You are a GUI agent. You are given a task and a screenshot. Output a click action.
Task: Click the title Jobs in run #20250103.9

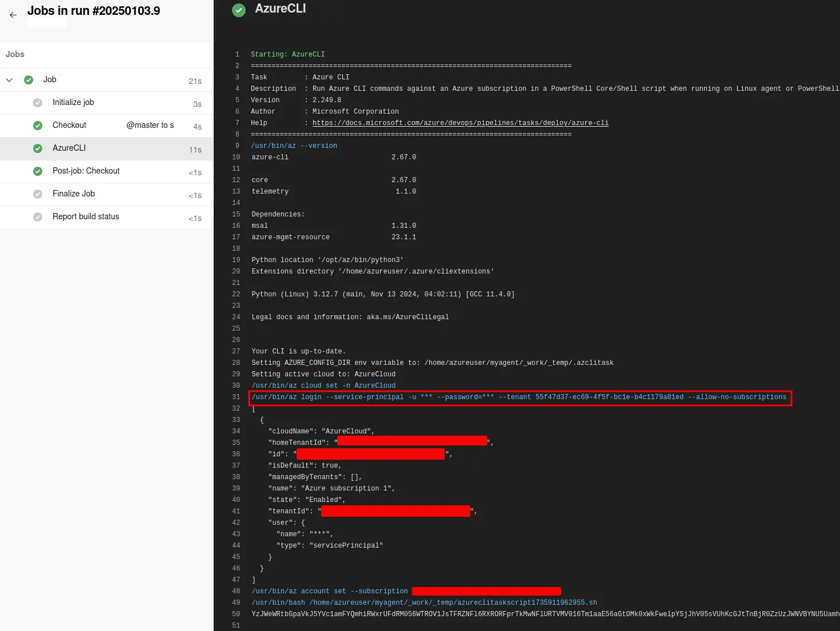[94, 11]
